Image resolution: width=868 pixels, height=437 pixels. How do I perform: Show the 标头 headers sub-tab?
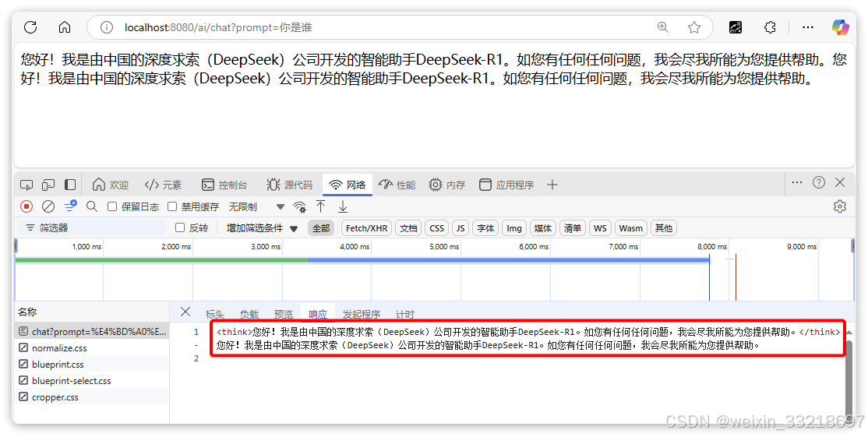(215, 314)
